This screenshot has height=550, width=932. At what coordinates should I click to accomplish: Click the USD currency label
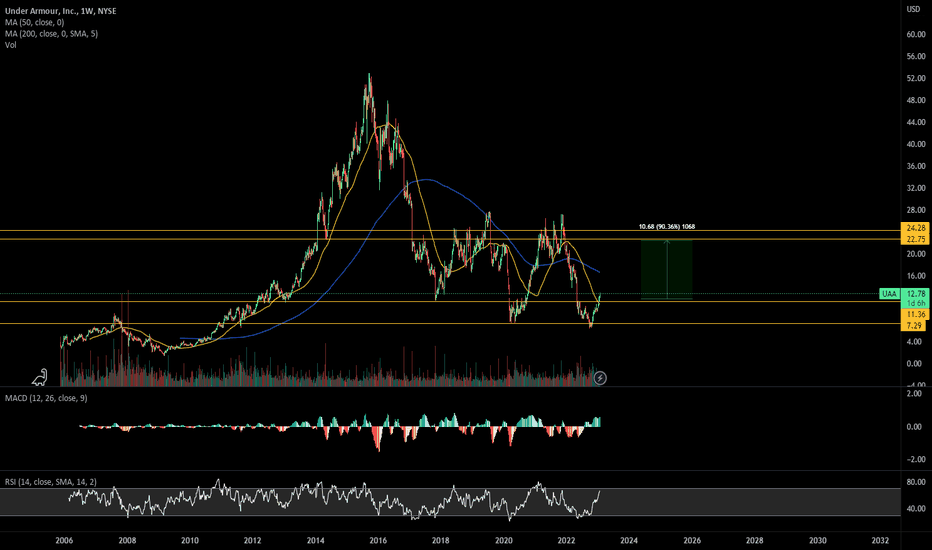913,9
